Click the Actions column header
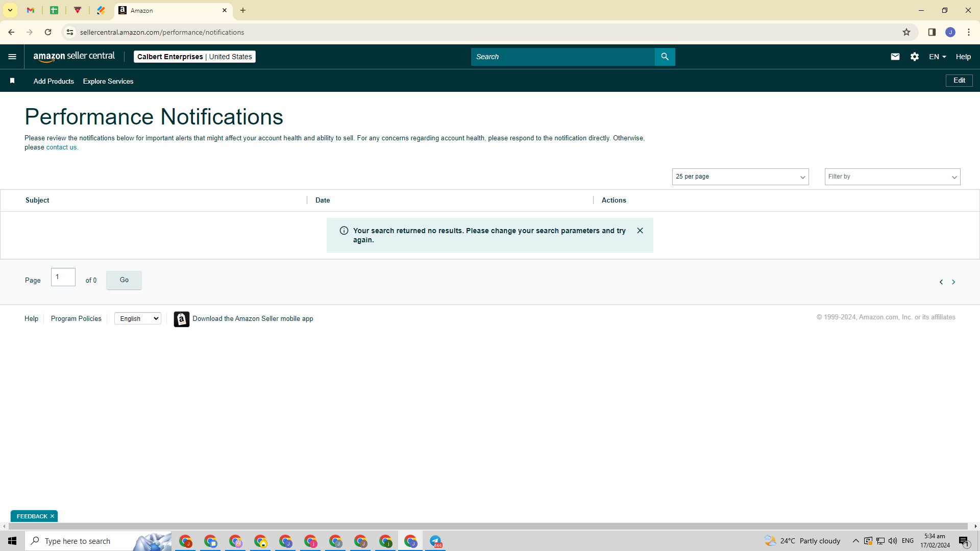Screen dimensions: 980x551 pyautogui.click(x=614, y=201)
